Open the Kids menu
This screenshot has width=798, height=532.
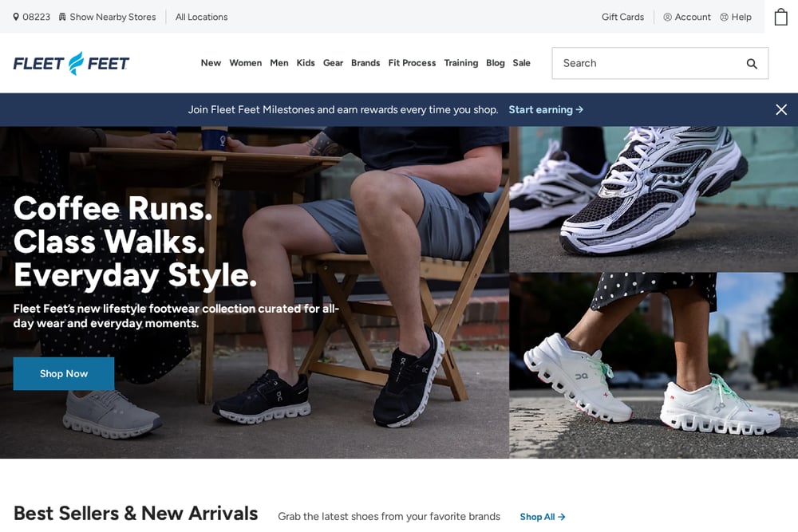(306, 63)
